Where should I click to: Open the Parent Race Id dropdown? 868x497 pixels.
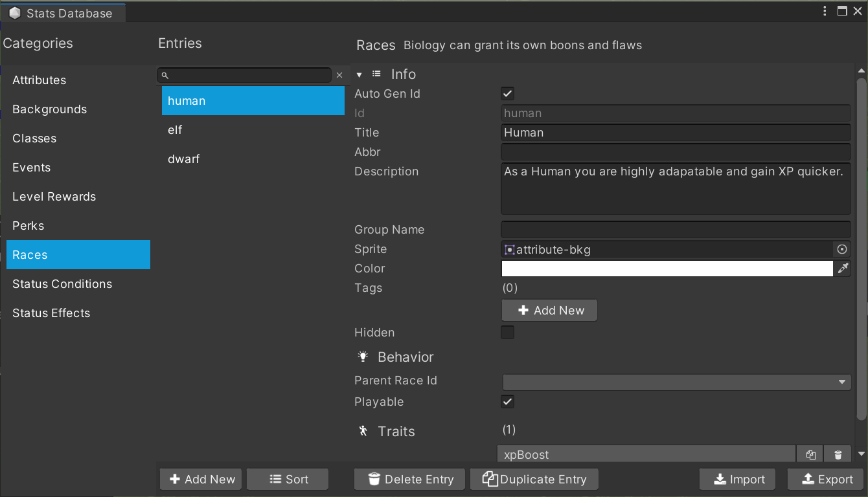(x=676, y=382)
